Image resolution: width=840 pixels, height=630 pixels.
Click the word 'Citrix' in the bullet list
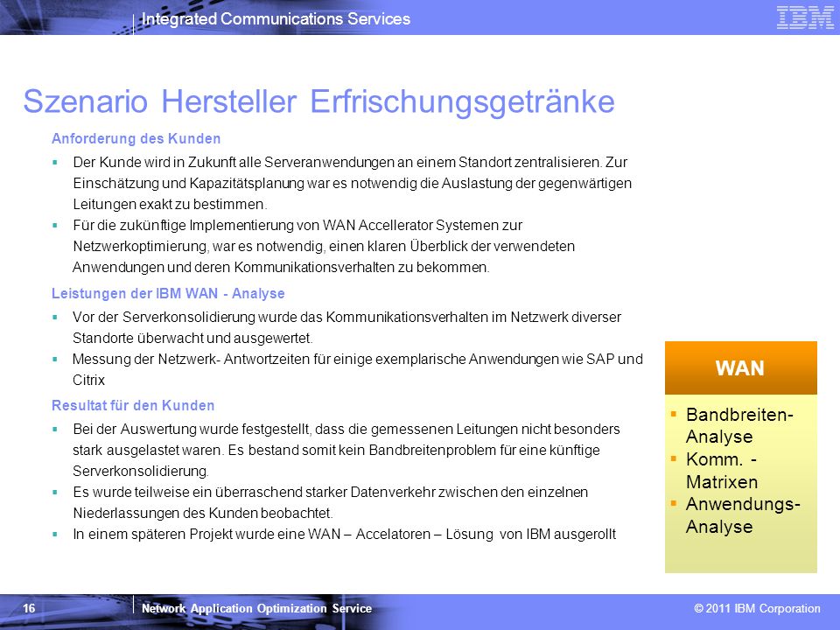[x=89, y=380]
